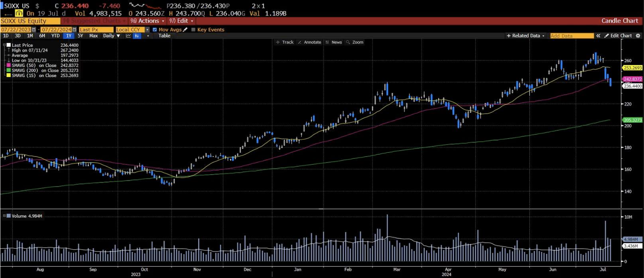Click the Candle Chart title text
This screenshot has width=644, height=278.
click(619, 21)
